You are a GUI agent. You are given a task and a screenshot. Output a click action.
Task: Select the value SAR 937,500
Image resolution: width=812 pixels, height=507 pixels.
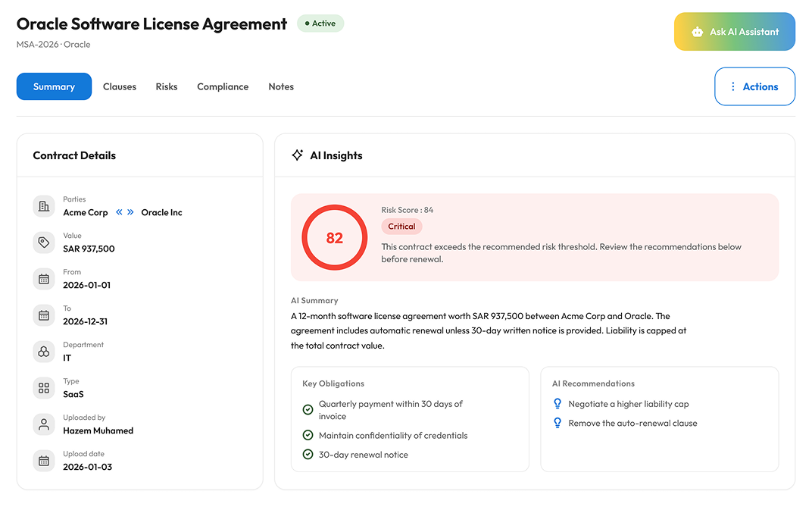point(89,249)
